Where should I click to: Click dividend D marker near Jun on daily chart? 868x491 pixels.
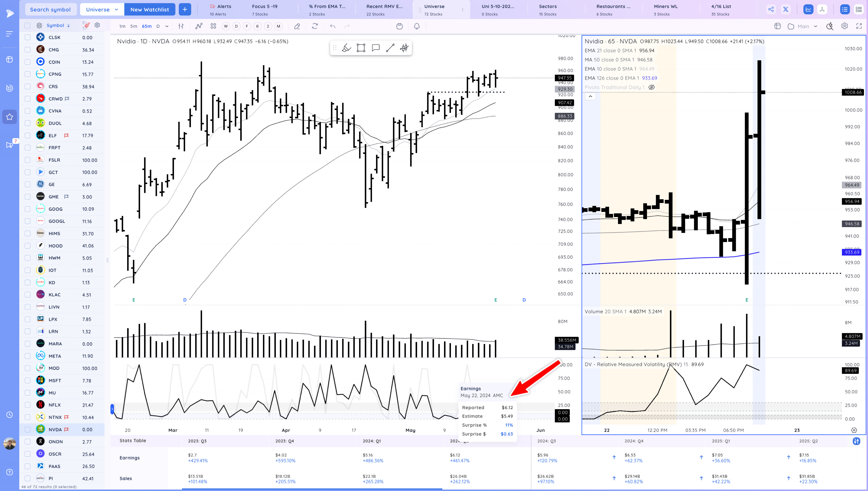524,300
